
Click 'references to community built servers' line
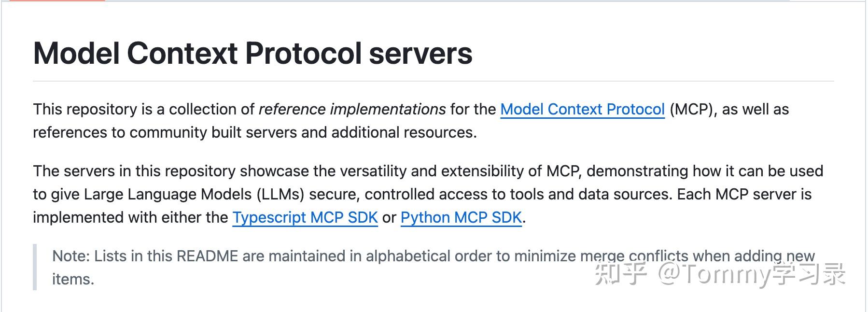pos(255,132)
